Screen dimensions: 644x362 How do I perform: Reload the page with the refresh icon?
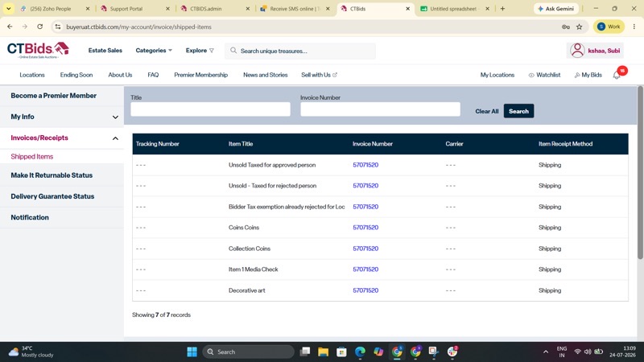pyautogui.click(x=39, y=27)
